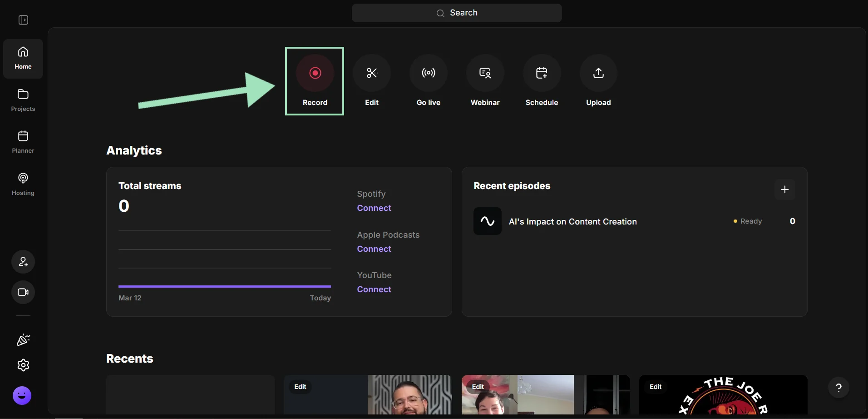Go to Home in sidebar

coord(23,59)
